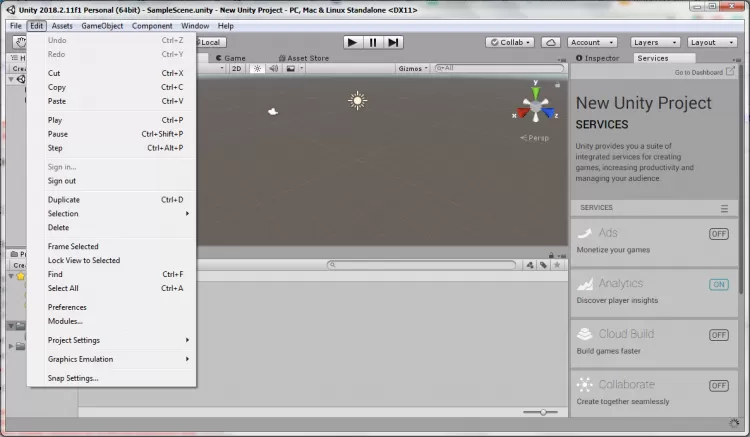Open the GameObject menu
750x437 pixels.
102,26
